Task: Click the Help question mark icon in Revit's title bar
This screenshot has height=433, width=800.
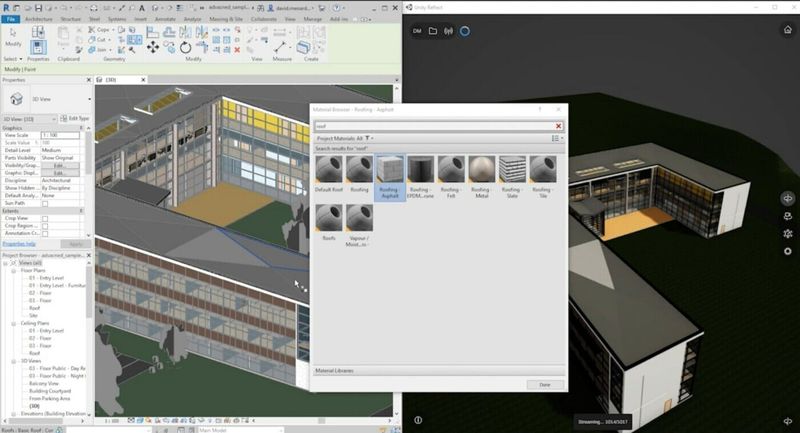Action: click(336, 8)
